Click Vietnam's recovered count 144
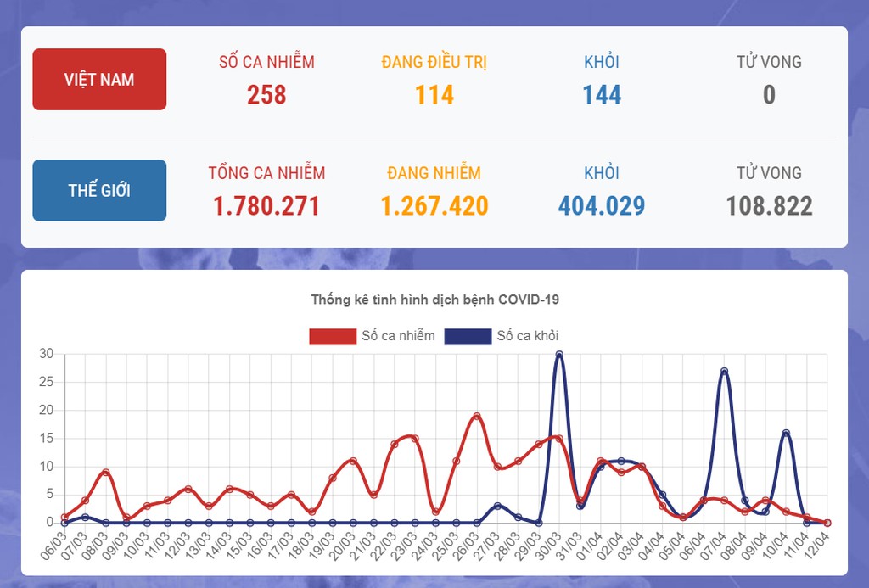The width and height of the screenshot is (869, 588). pyautogui.click(x=602, y=94)
